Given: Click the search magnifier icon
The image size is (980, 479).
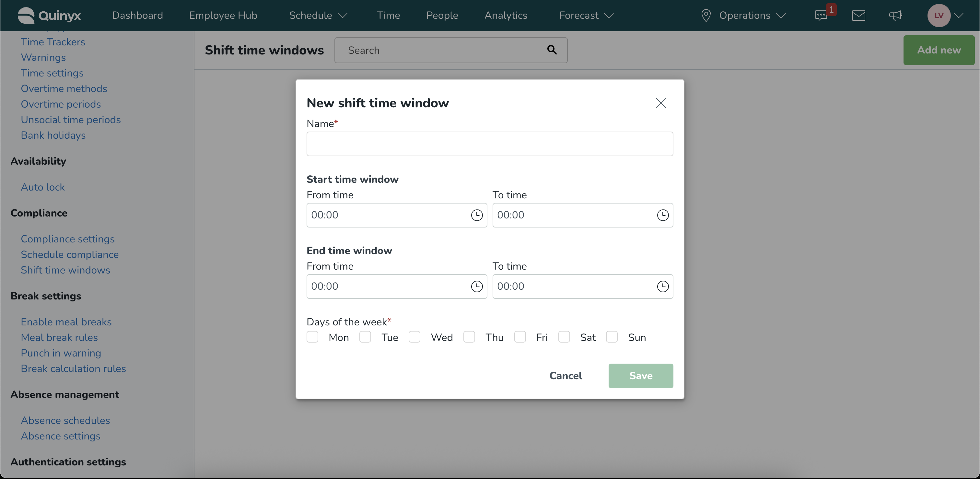Looking at the screenshot, I should click(552, 50).
